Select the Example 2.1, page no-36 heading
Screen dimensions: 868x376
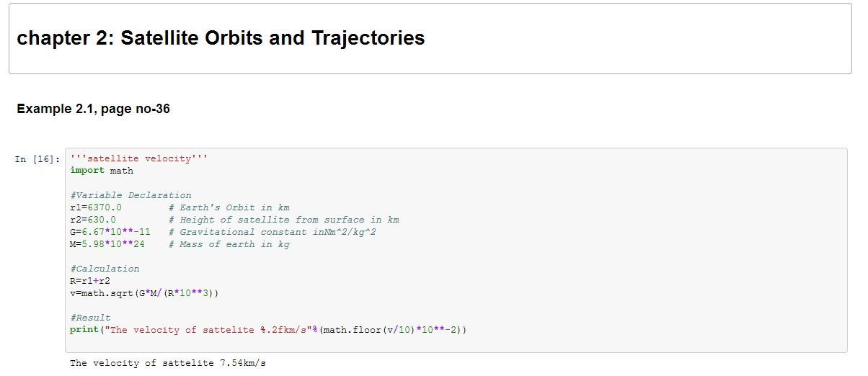pos(93,109)
